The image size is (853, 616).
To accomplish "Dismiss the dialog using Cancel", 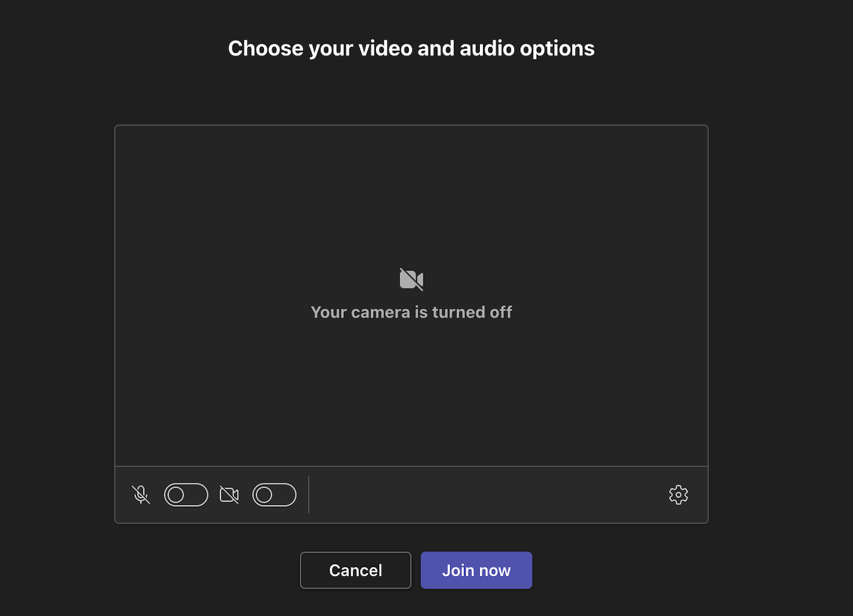I will (x=355, y=570).
